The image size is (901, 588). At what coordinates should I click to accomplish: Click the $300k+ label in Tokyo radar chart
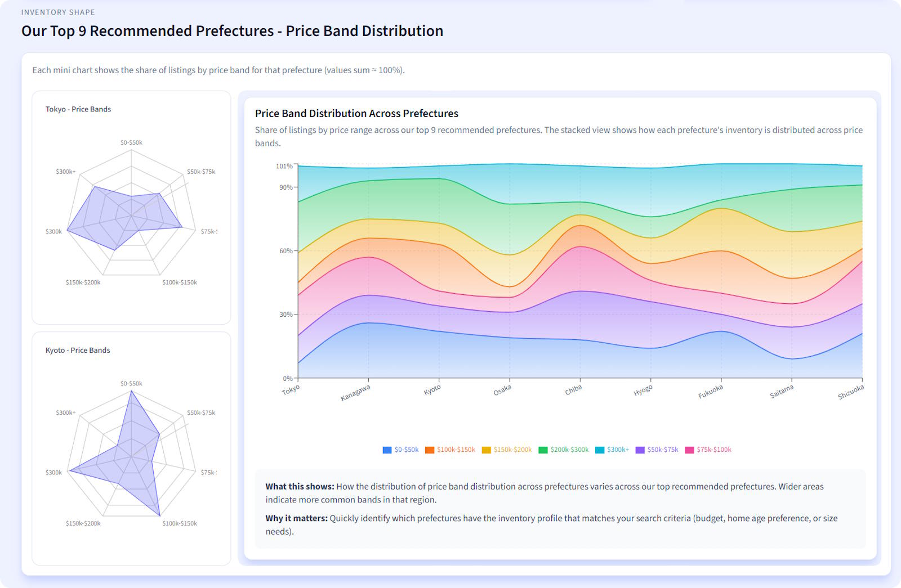[x=65, y=172]
